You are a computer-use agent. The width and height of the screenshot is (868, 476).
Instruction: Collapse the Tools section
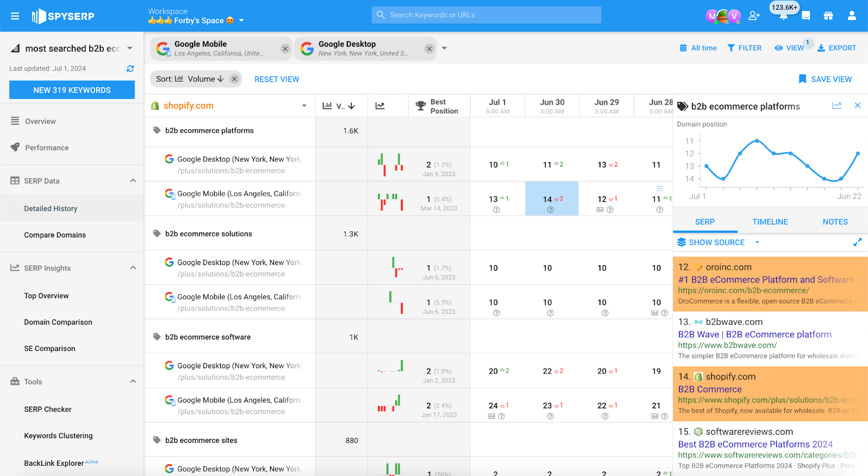pyautogui.click(x=133, y=382)
